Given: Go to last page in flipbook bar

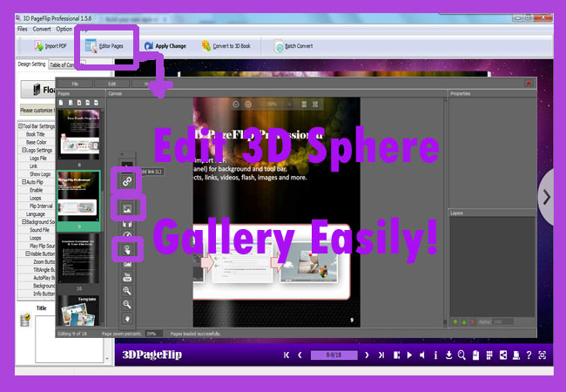Looking at the screenshot, I should pyautogui.click(x=381, y=355).
